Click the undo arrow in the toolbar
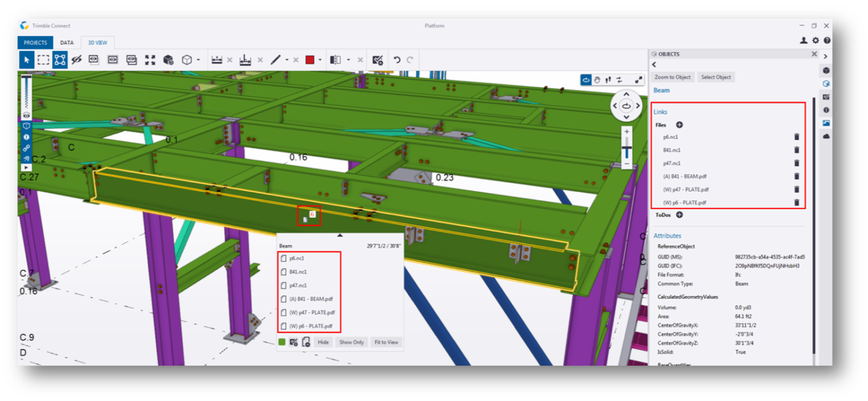 (x=397, y=59)
